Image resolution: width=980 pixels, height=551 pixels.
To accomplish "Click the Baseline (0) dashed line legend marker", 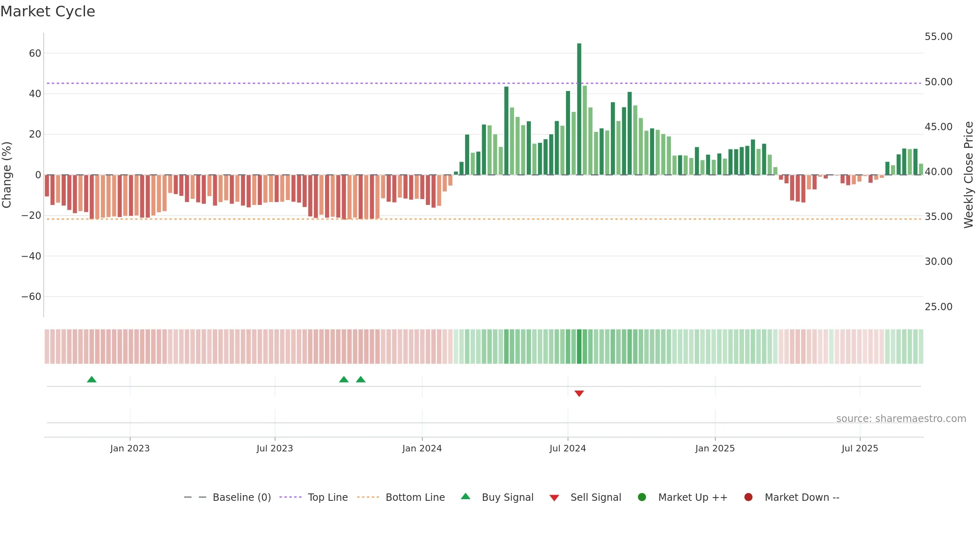I will click(x=195, y=497).
